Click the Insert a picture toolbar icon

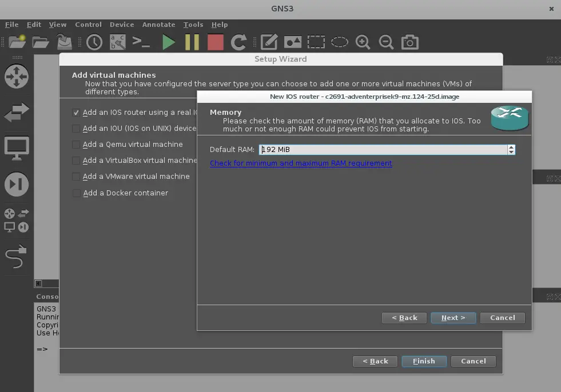click(293, 42)
